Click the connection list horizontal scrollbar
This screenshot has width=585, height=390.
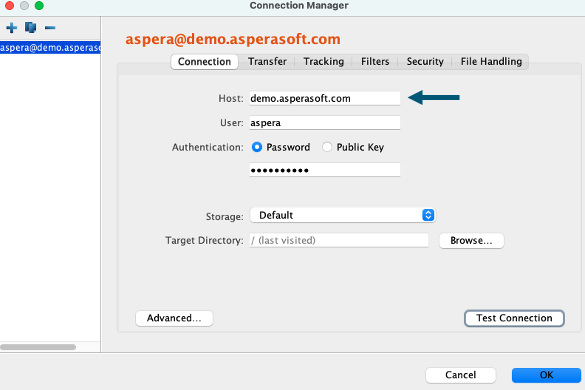pyautogui.click(x=38, y=347)
